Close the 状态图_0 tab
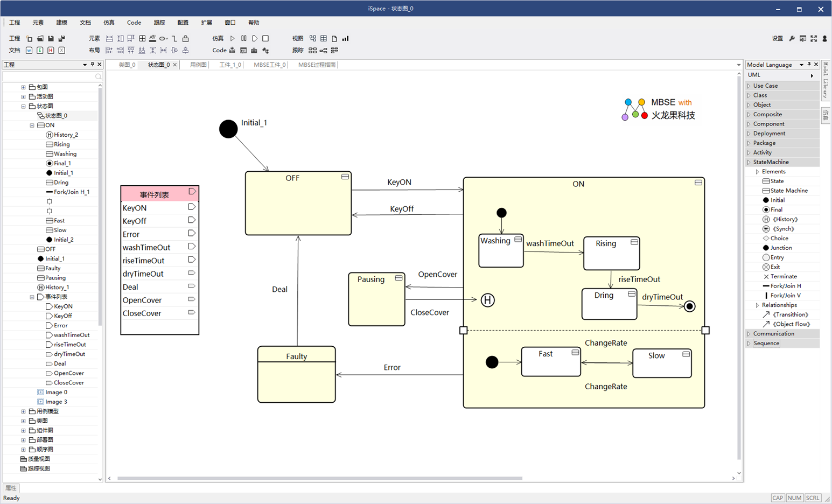Image resolution: width=832 pixels, height=504 pixels. coord(175,65)
